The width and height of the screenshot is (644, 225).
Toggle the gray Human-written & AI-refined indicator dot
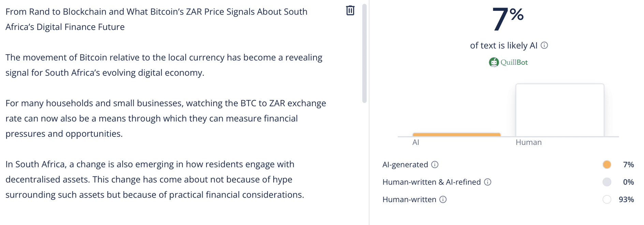tap(607, 182)
